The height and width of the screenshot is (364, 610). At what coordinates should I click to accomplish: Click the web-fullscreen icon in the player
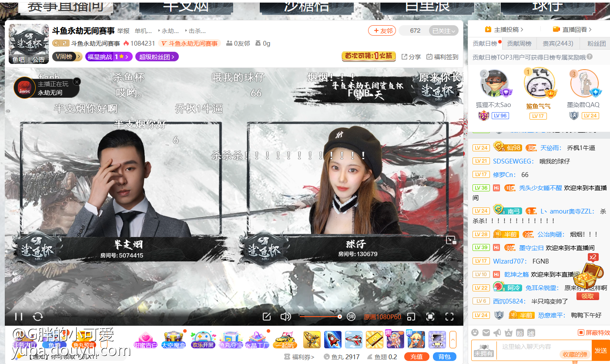(430, 317)
